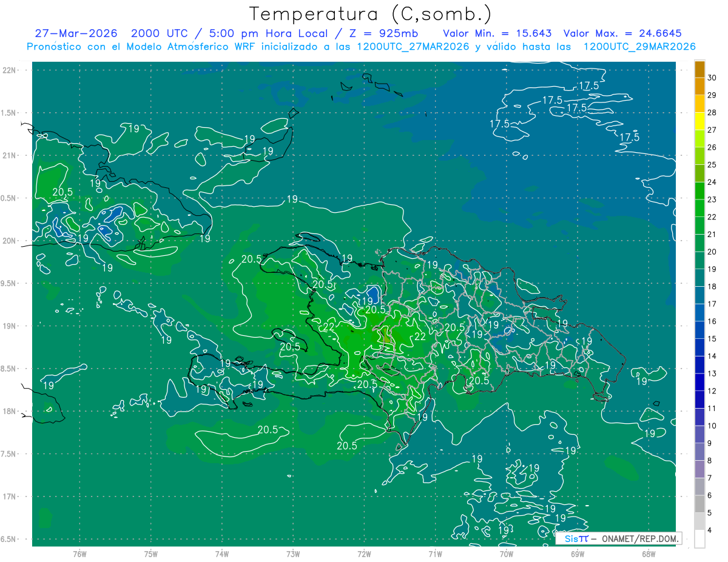Pick the white legend swatch beside label 4

(699, 539)
